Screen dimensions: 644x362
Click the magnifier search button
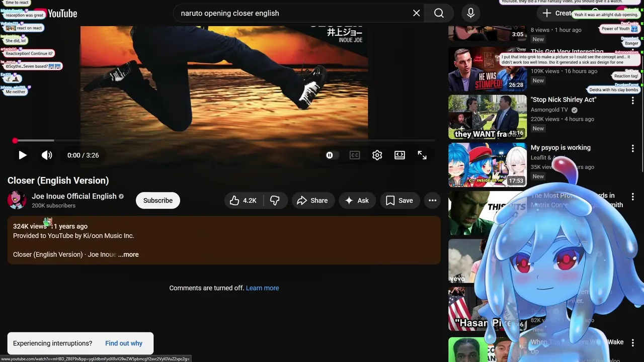(x=439, y=13)
